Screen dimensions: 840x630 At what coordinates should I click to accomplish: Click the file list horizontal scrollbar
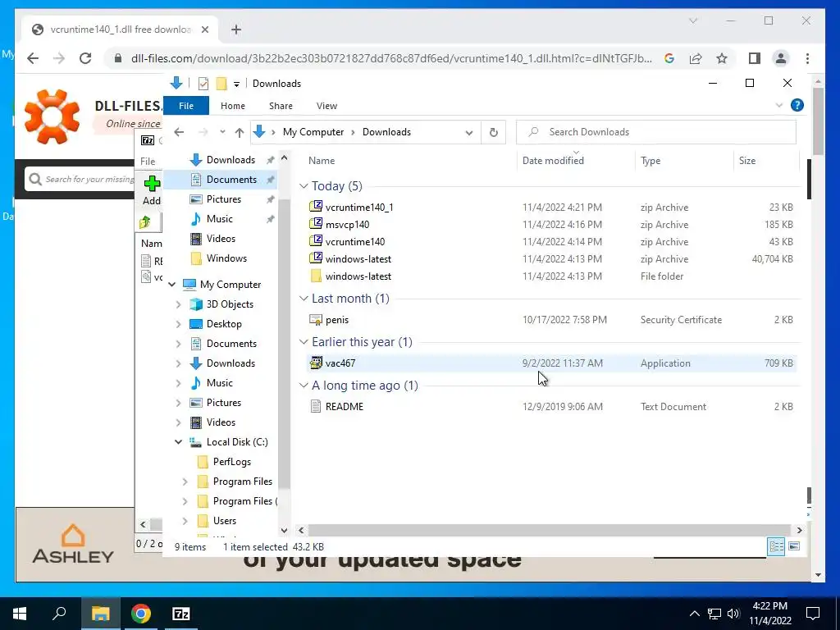[x=550, y=530]
